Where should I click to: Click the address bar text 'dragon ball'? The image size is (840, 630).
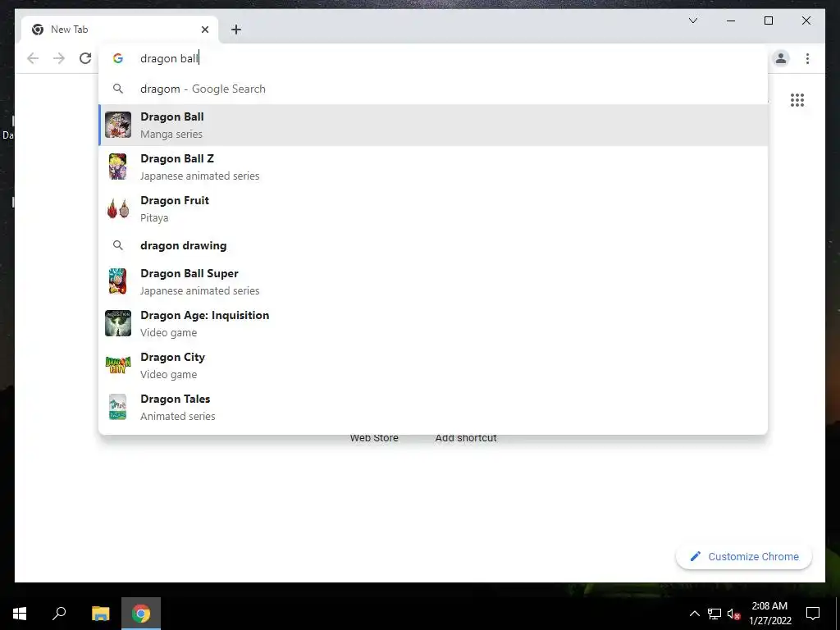coord(169,58)
